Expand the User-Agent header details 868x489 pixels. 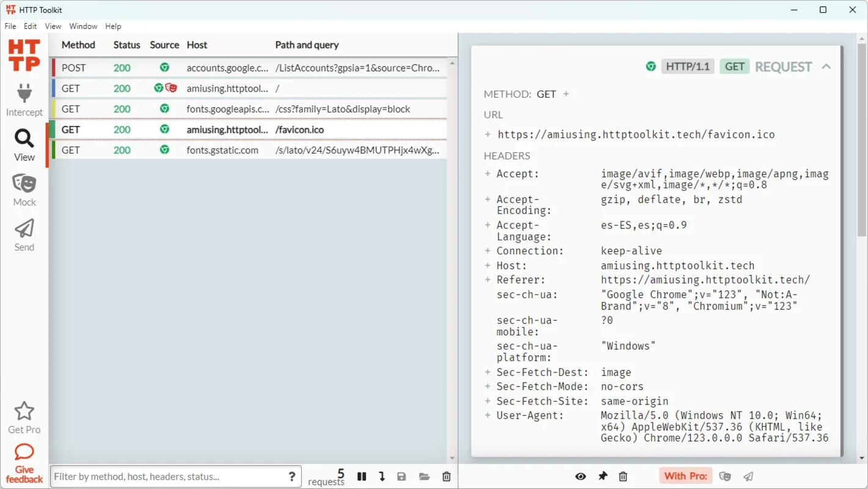tap(487, 415)
